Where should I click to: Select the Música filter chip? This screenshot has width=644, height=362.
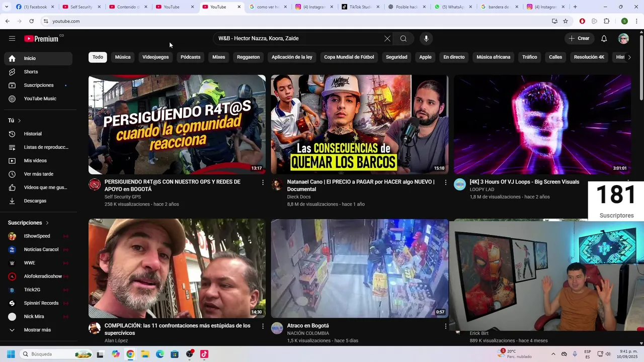(123, 57)
